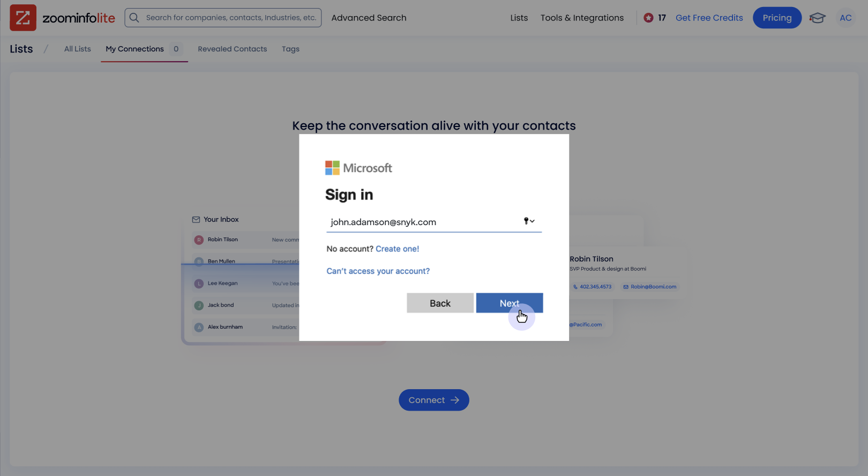Click Robin Tilson's avatar in inbox
Image resolution: width=868 pixels, height=476 pixels.
pyautogui.click(x=199, y=240)
